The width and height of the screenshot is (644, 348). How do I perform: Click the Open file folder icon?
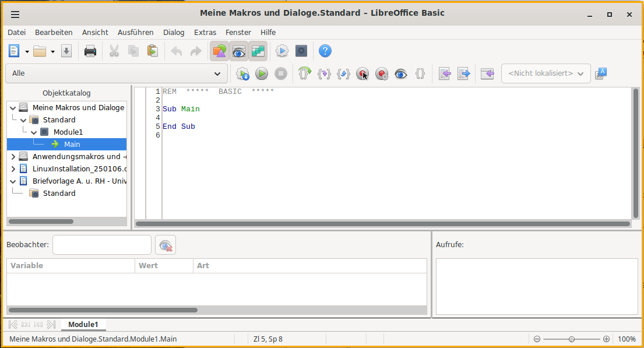pos(40,51)
